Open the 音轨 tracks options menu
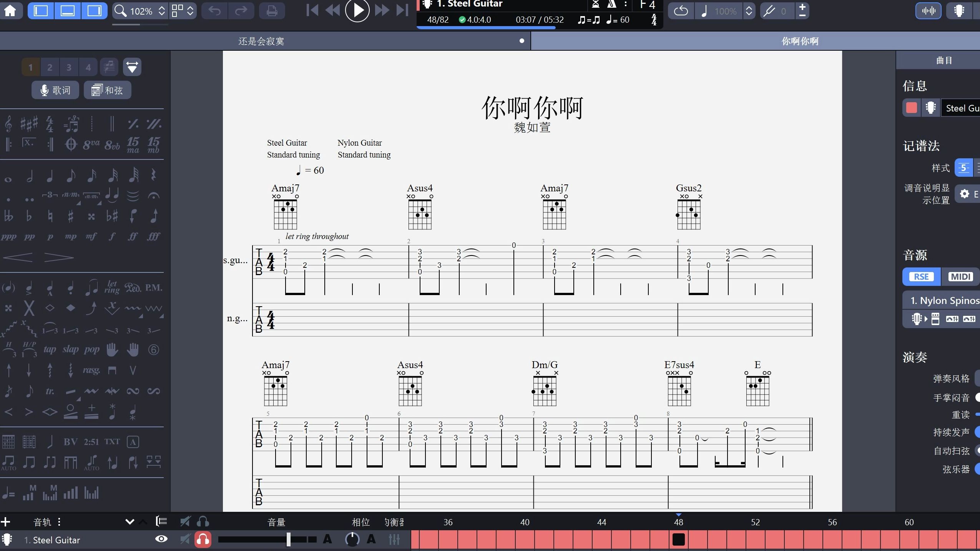This screenshot has width=980, height=551. (59, 522)
